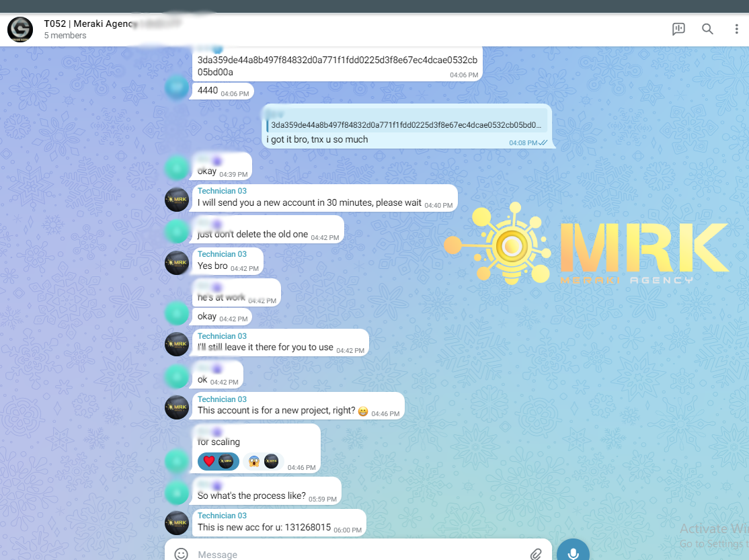Click the '4440' message bubble

(x=223, y=91)
